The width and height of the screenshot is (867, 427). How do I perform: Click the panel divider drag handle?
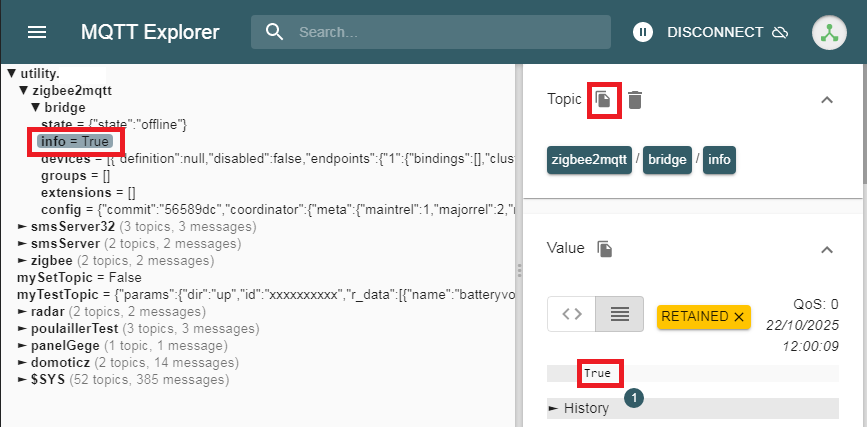point(518,270)
